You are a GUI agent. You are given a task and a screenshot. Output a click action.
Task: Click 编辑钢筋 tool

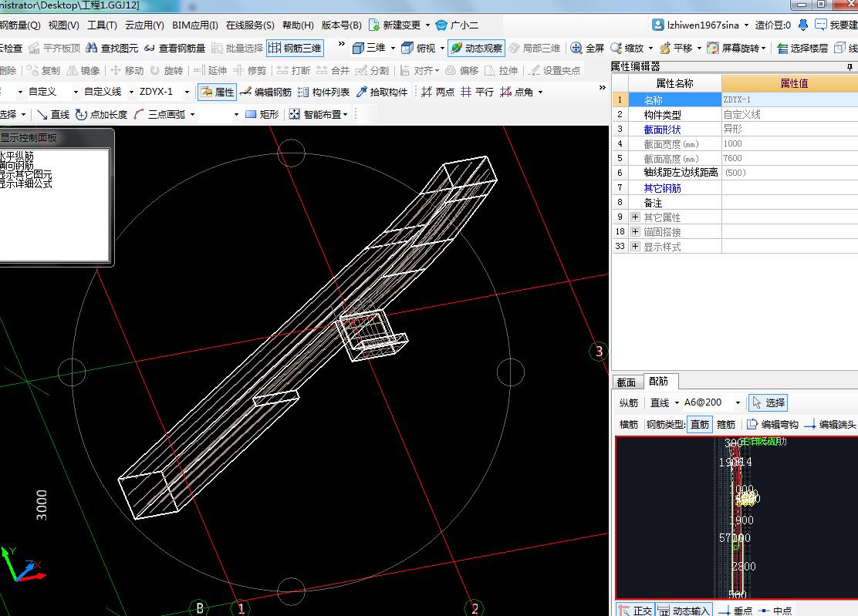pos(266,92)
